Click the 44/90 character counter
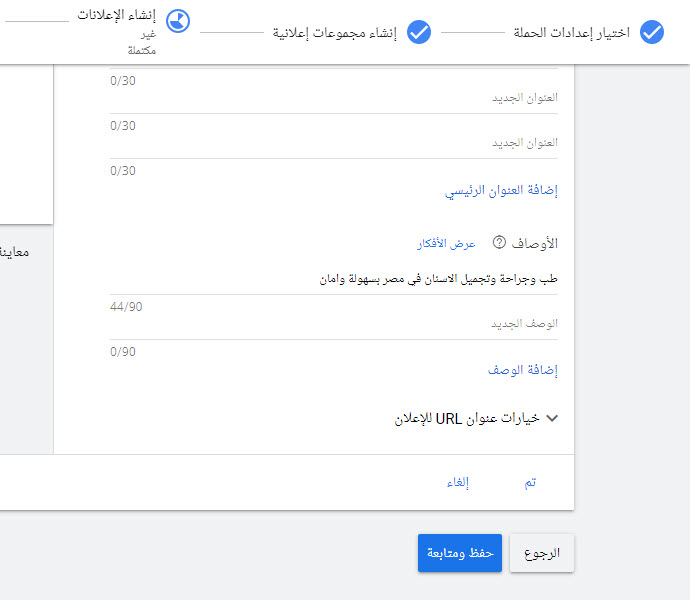The width and height of the screenshot is (690, 600). pos(126,307)
